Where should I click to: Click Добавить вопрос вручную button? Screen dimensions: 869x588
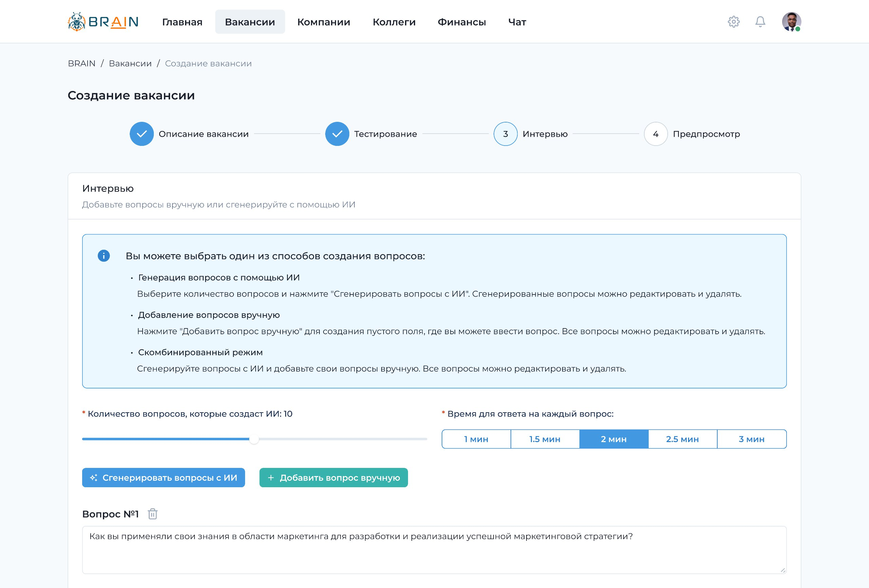pos(334,478)
